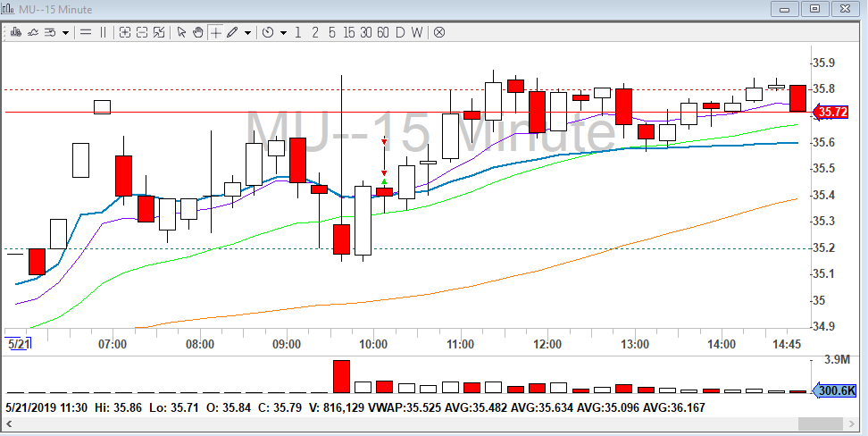Switch to 30 minute timeframe
868x436 pixels.
pyautogui.click(x=366, y=33)
